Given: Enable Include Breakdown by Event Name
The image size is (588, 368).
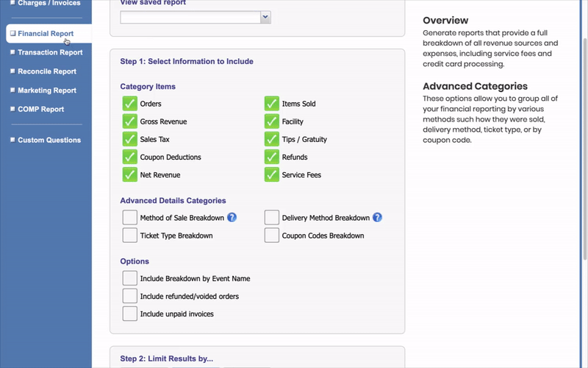Looking at the screenshot, I should [x=130, y=278].
